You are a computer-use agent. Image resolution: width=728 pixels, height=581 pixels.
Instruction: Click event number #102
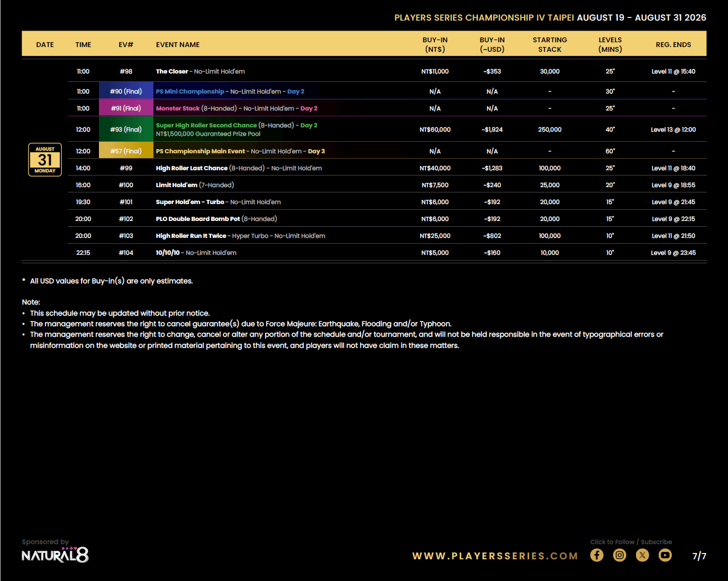pos(126,219)
